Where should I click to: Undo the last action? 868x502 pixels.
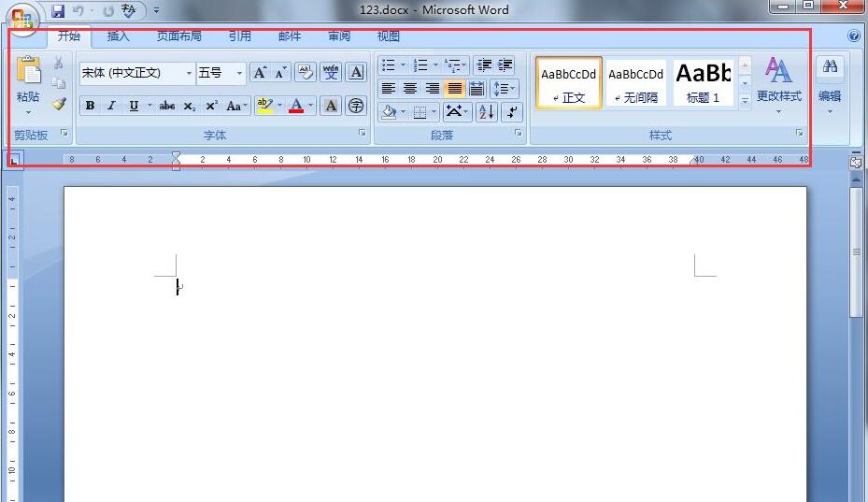click(78, 10)
